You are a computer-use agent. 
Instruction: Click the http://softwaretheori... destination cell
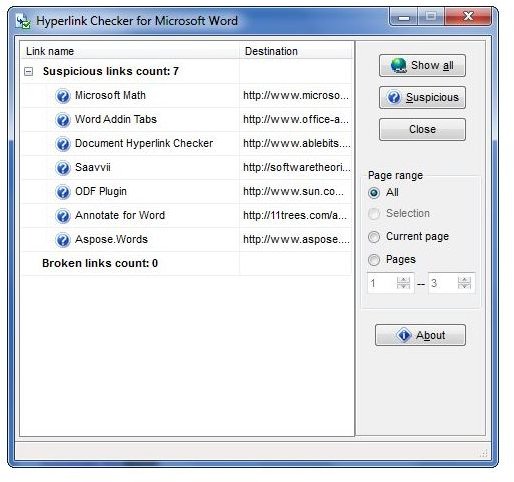click(296, 168)
